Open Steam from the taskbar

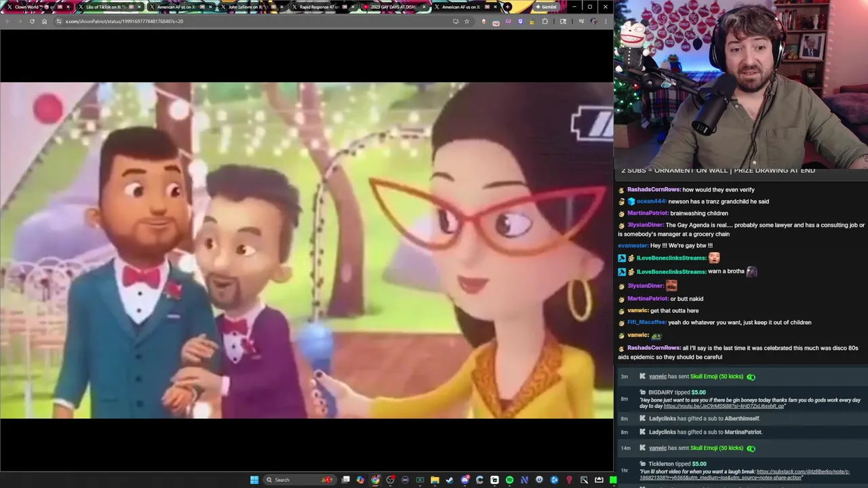[x=450, y=480]
